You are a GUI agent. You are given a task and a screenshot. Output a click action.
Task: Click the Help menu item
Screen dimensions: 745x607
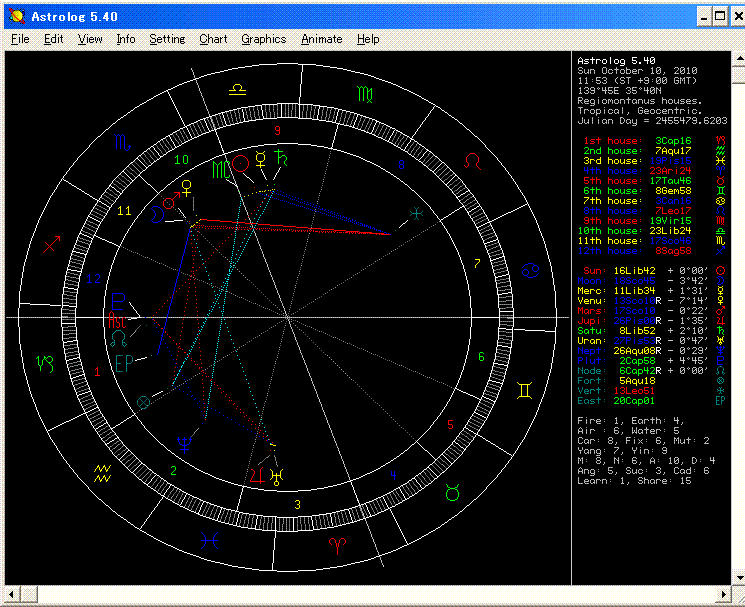click(368, 39)
